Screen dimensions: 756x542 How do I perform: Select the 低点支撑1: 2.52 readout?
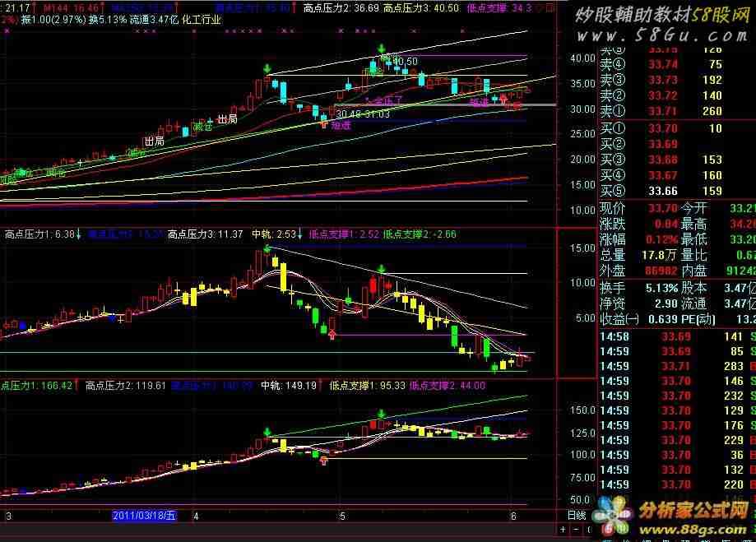pos(344,234)
